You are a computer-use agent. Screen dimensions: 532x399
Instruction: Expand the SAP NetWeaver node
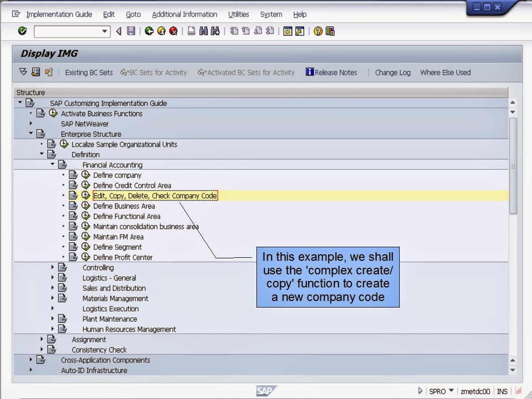pyautogui.click(x=31, y=124)
